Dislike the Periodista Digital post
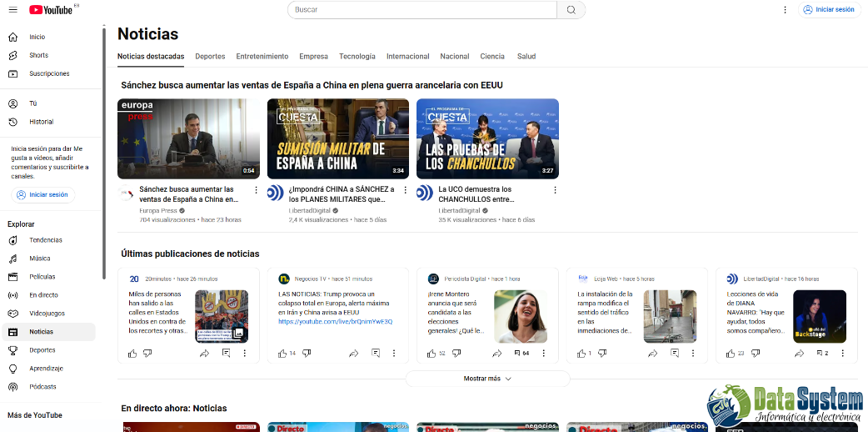 tap(456, 354)
